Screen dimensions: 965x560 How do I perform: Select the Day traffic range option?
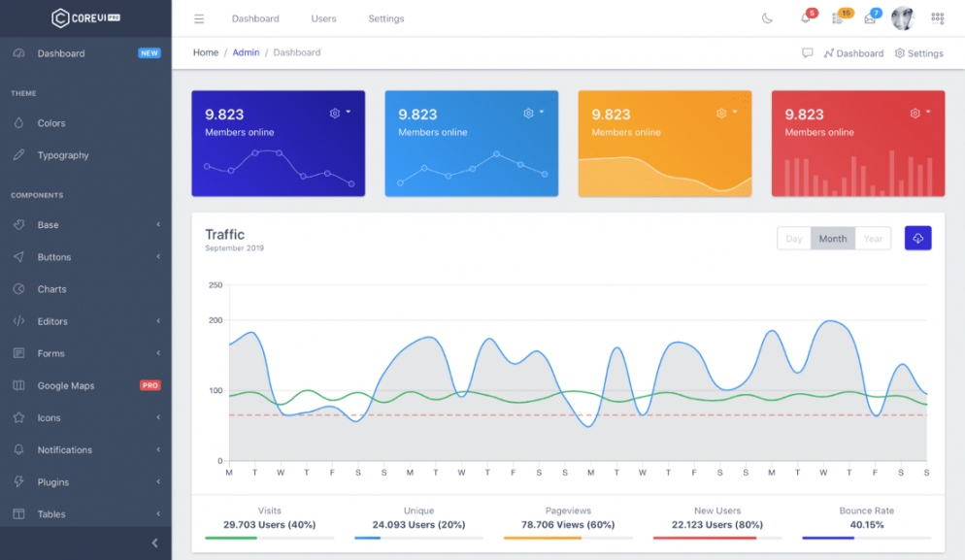click(x=794, y=239)
